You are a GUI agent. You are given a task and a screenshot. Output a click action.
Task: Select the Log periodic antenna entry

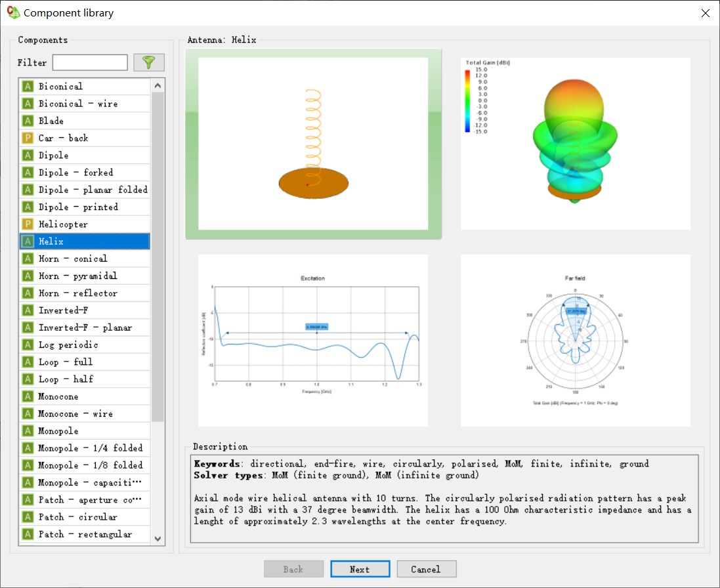[85, 345]
